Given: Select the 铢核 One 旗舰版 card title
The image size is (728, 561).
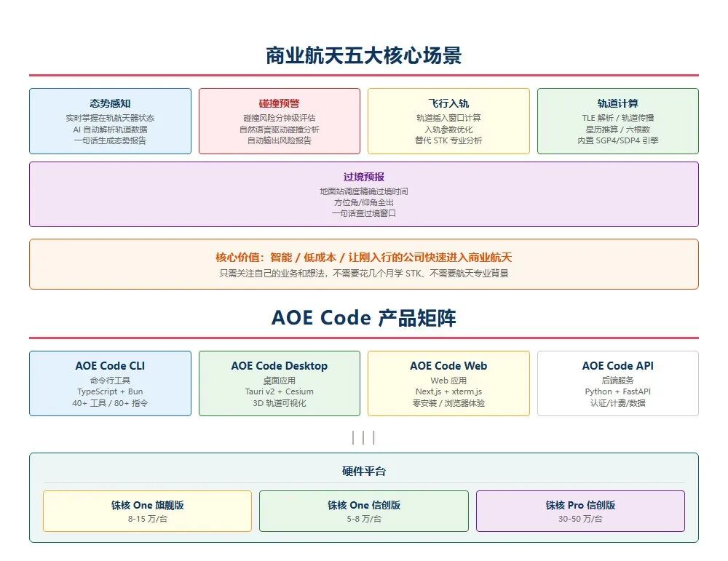Looking at the screenshot, I should coord(147,505).
